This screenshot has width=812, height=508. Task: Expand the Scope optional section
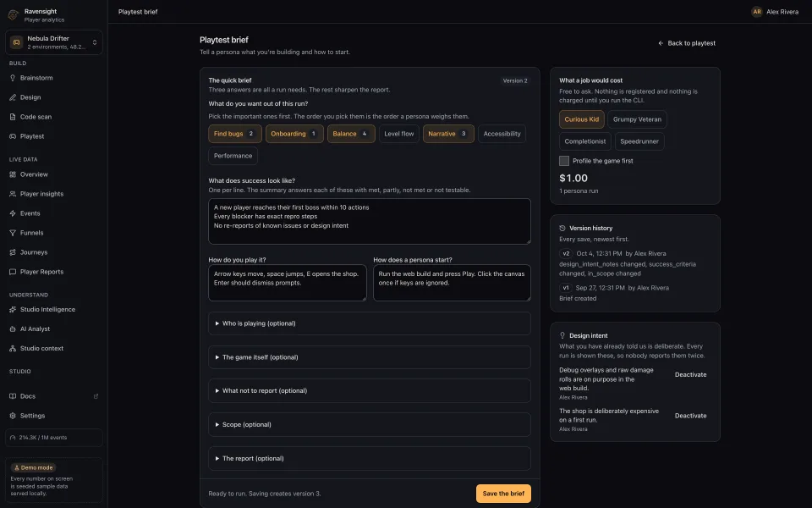click(x=370, y=424)
